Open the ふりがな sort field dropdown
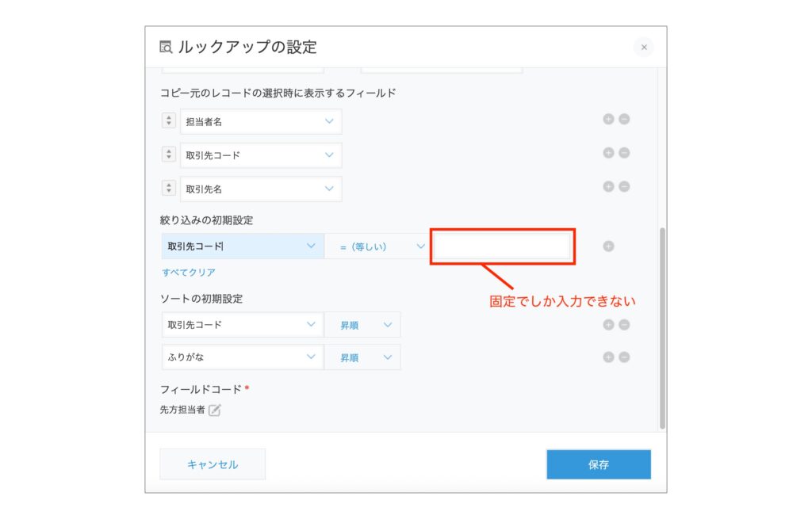Image resolution: width=812 pixels, height=519 pixels. 243,357
